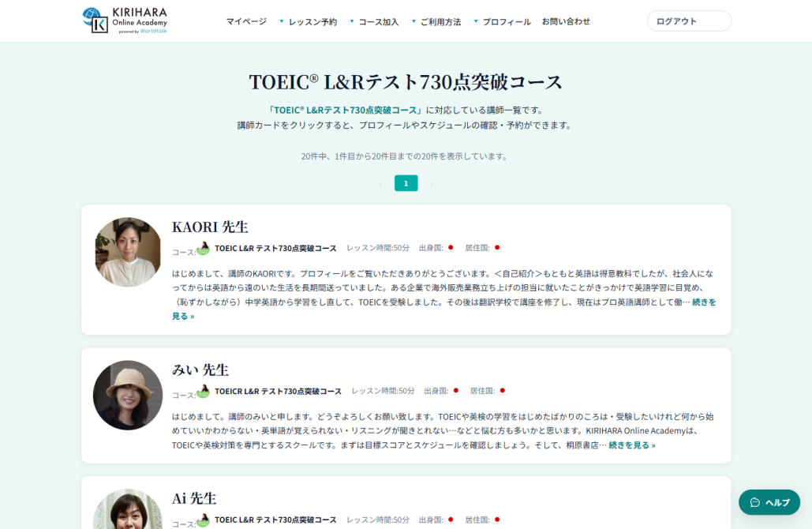Click 続きを見る in みい 先生's card
The image size is (812, 529).
(632, 445)
